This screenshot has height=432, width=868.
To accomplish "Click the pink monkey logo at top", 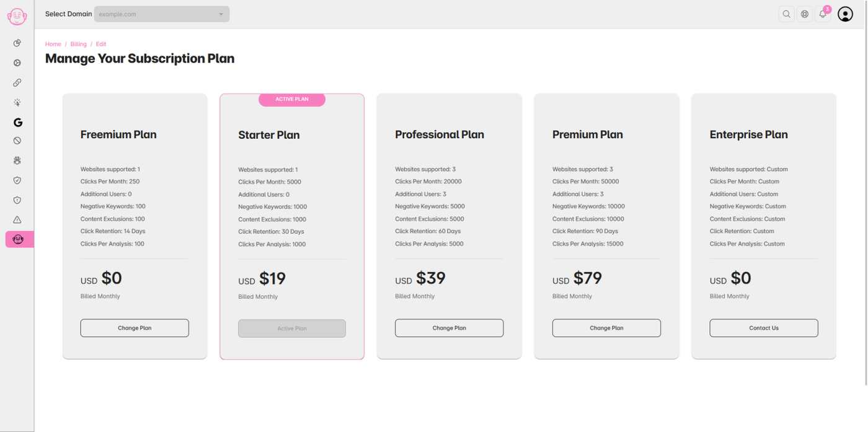I will (x=17, y=16).
